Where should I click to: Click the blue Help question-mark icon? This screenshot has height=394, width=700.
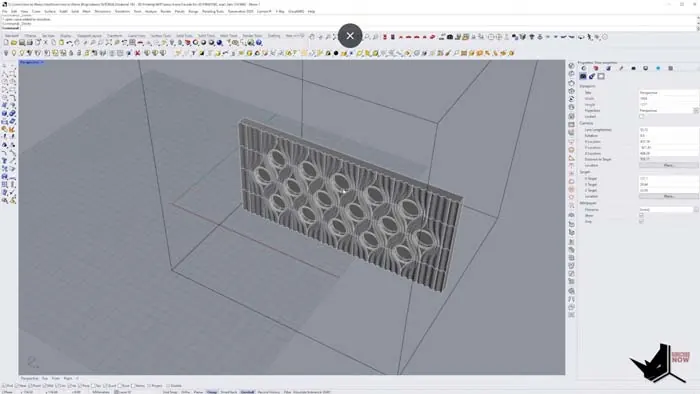(x=259, y=42)
